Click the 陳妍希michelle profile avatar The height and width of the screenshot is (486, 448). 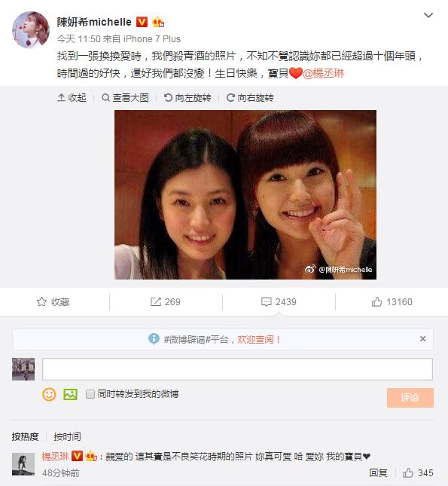click(x=30, y=29)
